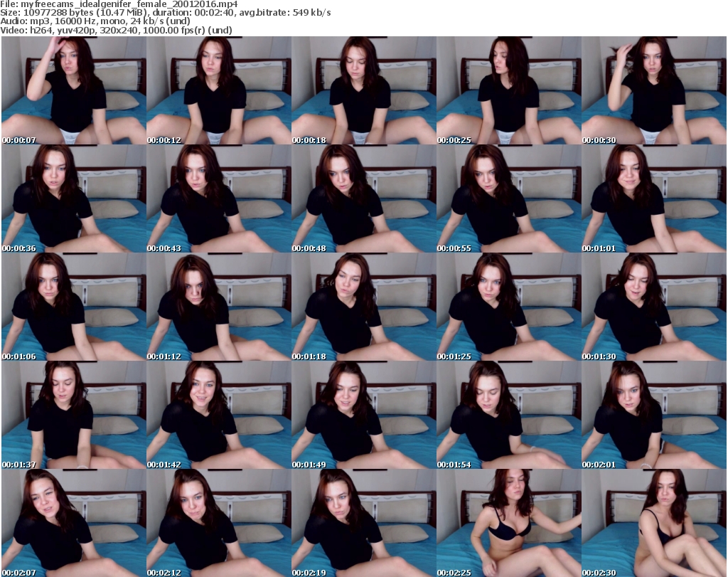728x577 pixels.
Task: Open the thumbnail marked 00:01:06
Action: pos(74,307)
